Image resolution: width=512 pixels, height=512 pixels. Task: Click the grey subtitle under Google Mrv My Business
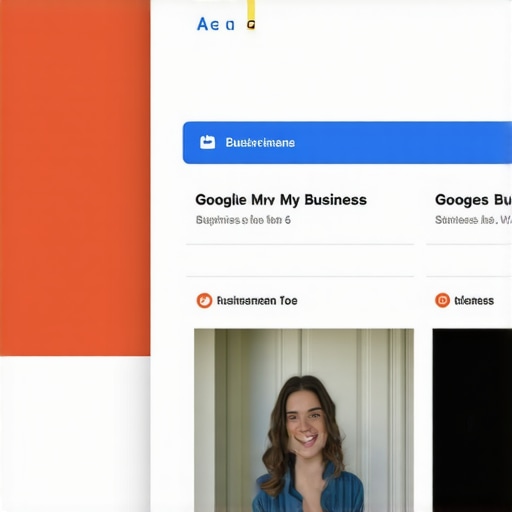243,220
